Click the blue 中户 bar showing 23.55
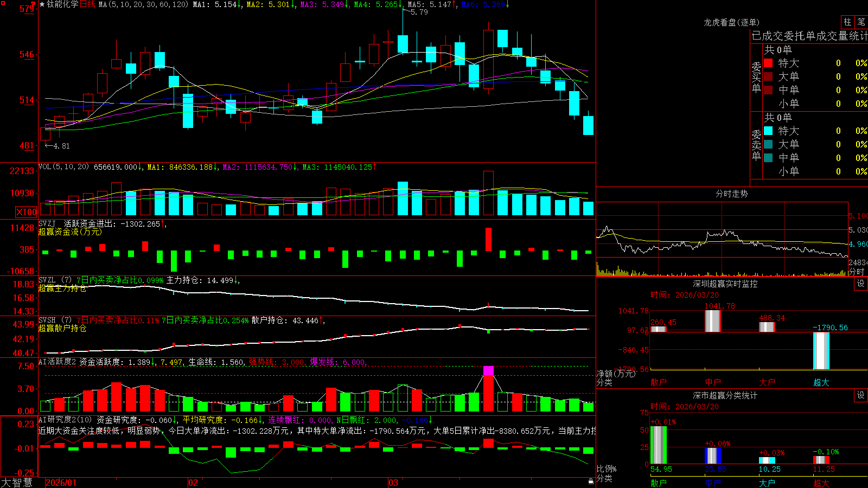868x488 pixels. pos(713,456)
